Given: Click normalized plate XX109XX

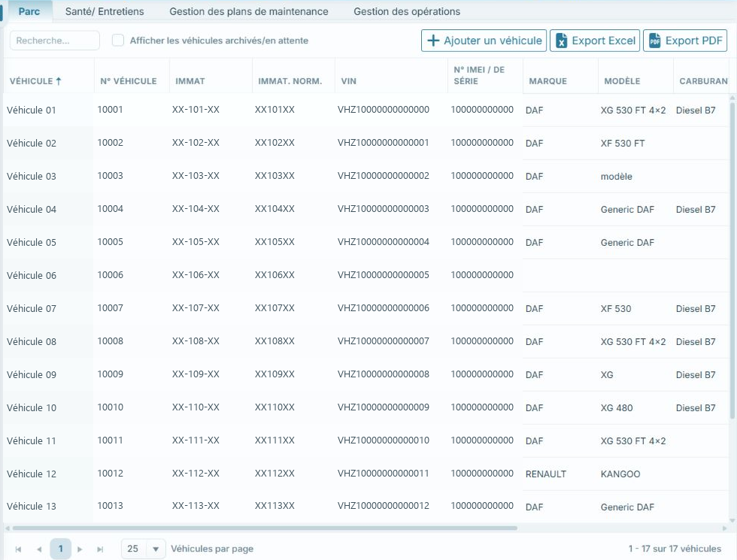Looking at the screenshot, I should [274, 374].
